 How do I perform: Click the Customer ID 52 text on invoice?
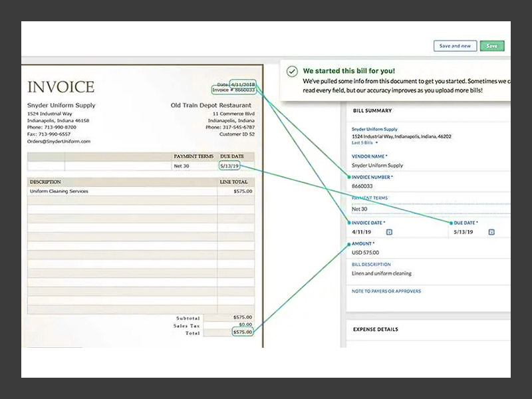click(x=237, y=134)
